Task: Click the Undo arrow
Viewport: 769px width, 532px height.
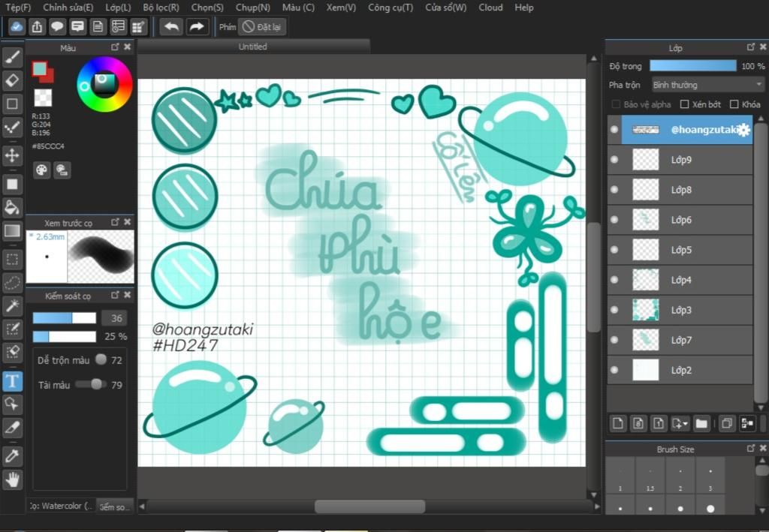Action: click(171, 26)
